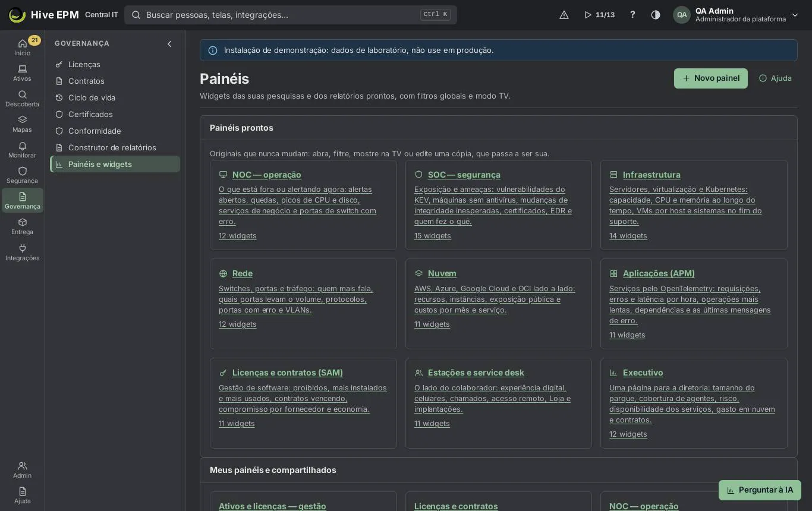Expand the QA Admin account menu

[736, 15]
